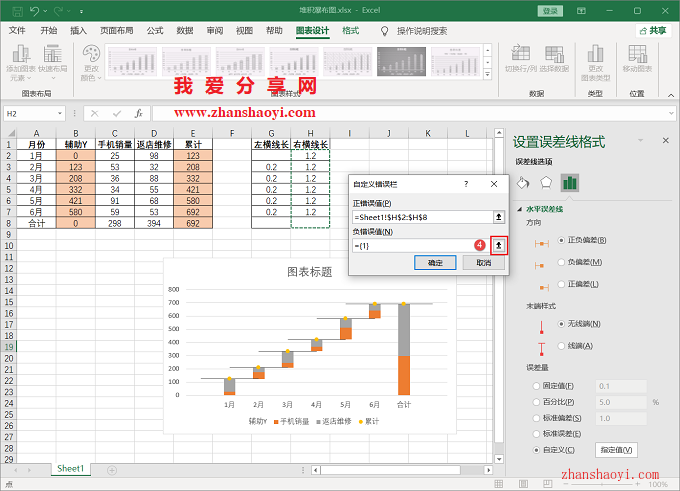Select the Both direction radio button
The image size is (680, 491).
(562, 240)
